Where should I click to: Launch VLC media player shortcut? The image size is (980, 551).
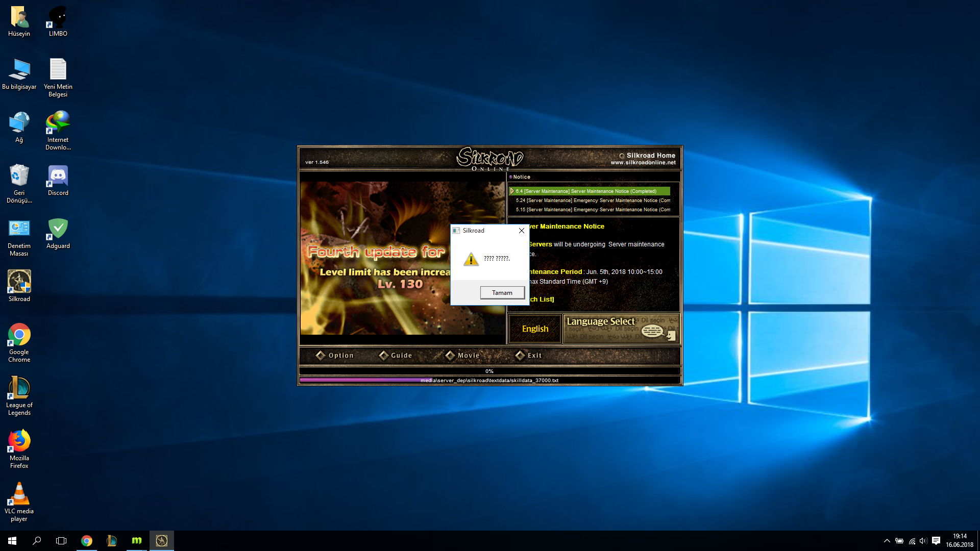19,503
